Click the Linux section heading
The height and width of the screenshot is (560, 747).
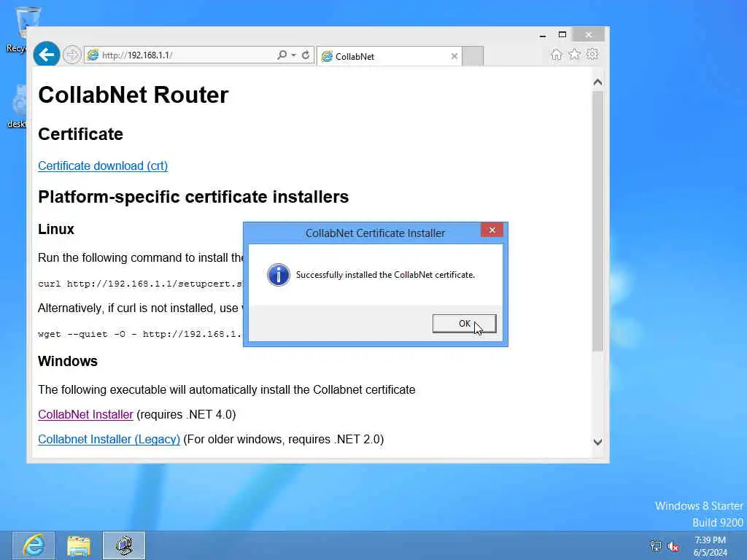[56, 229]
